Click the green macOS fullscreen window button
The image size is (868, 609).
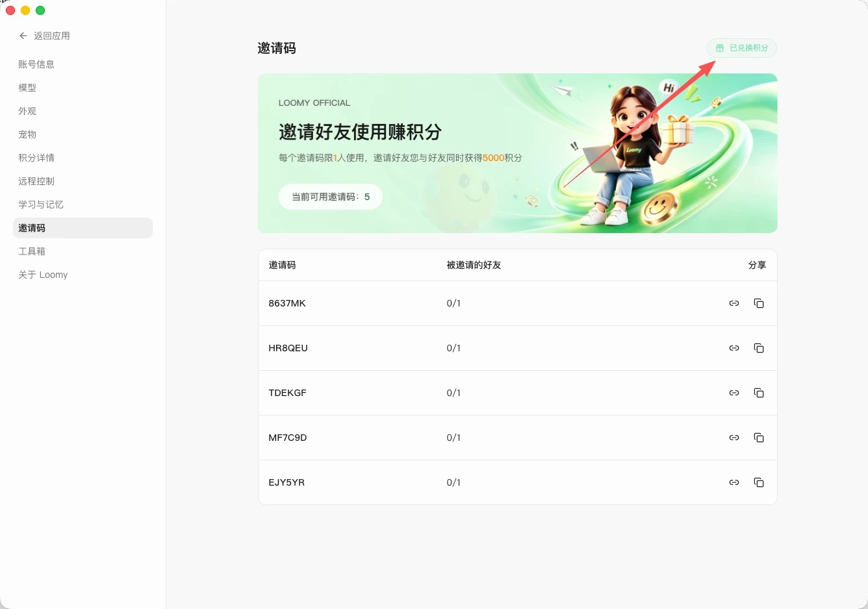40,10
